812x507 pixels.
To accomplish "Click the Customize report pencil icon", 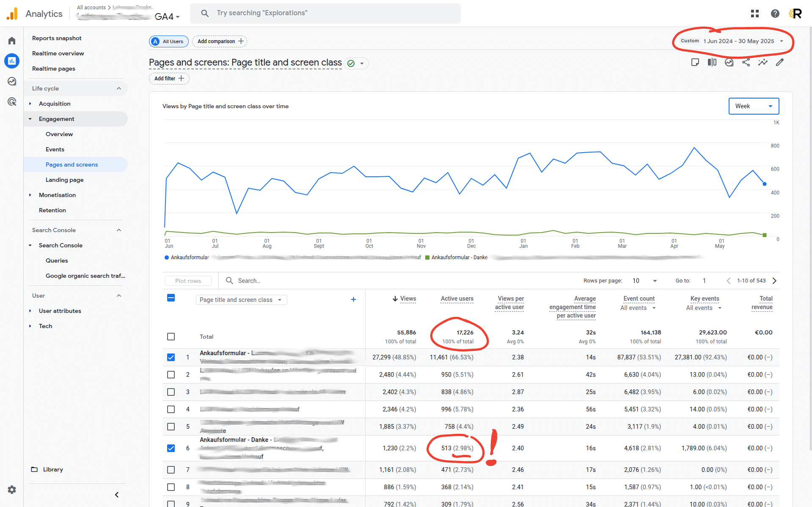I will pyautogui.click(x=779, y=63).
